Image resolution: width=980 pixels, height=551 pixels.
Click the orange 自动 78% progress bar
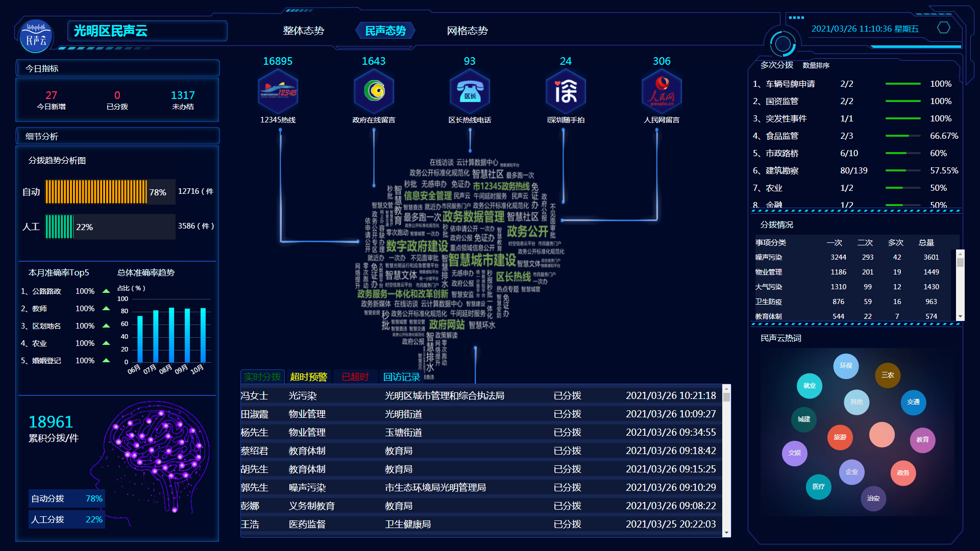tap(96, 192)
